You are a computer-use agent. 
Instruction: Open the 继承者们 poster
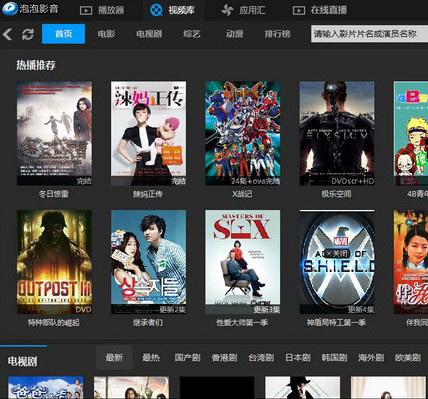(x=149, y=262)
